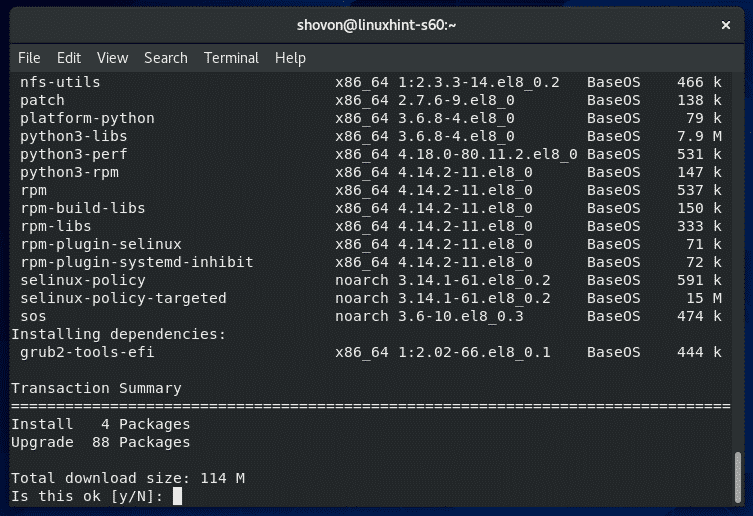Click the cursor at the y/N prompt
The image size is (753, 516).
pyautogui.click(x=177, y=496)
